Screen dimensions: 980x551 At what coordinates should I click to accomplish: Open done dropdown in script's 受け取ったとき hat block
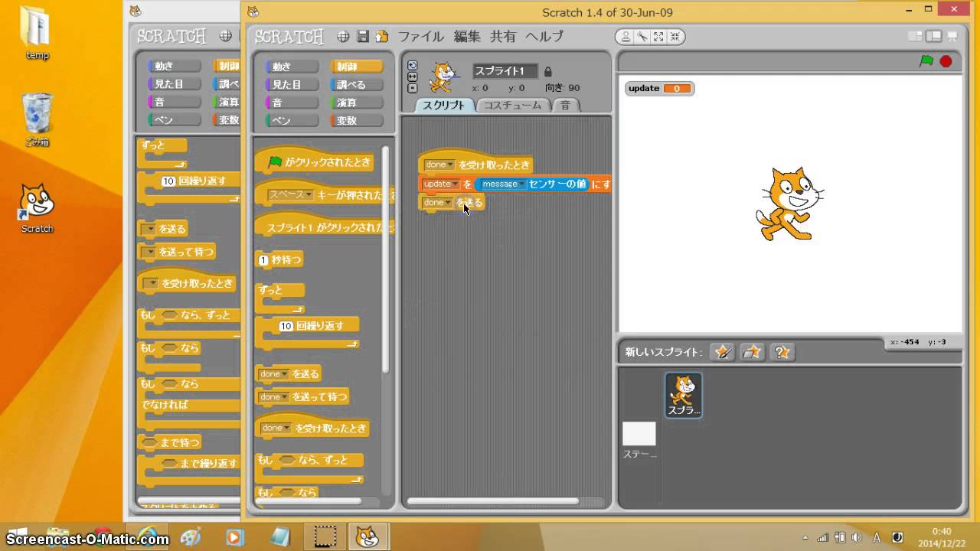click(439, 165)
